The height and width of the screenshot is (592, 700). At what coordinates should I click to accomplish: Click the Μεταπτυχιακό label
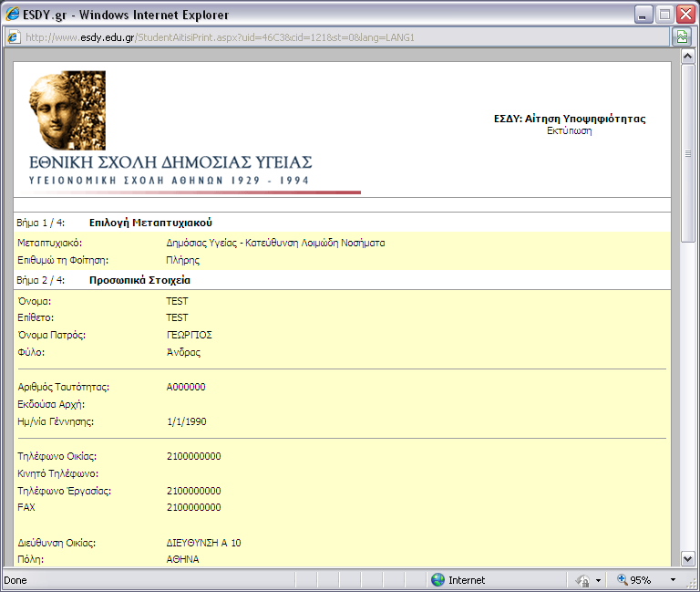(x=49, y=243)
